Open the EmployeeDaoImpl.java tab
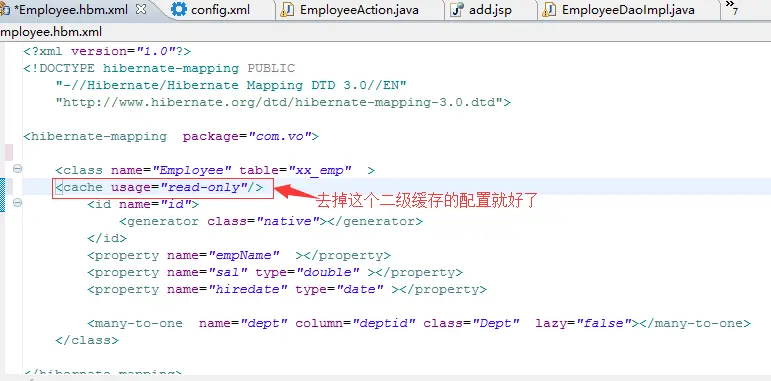Screen dimensions: 771x381 tap(628, 10)
